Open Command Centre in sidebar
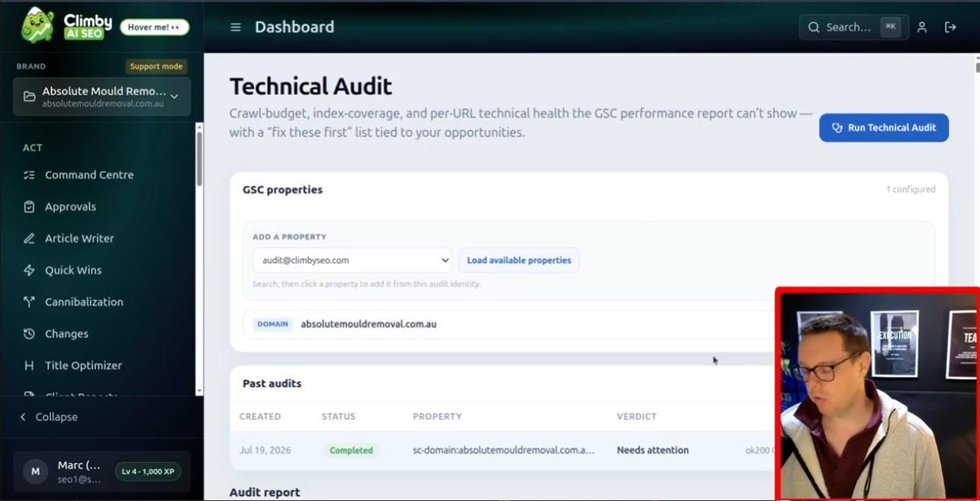Screen dimensions: 980x501 (89, 175)
